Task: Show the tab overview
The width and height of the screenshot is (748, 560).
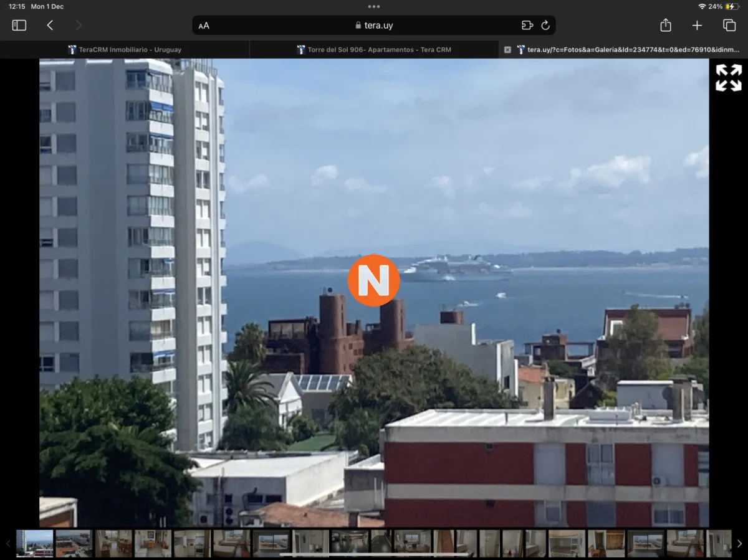Action: pos(729,26)
